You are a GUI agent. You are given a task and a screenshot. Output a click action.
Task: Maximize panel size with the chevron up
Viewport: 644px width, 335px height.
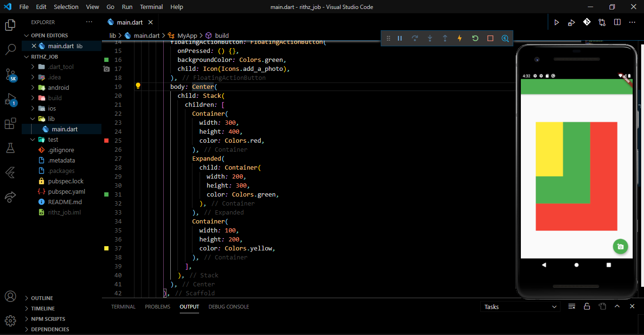(617, 306)
